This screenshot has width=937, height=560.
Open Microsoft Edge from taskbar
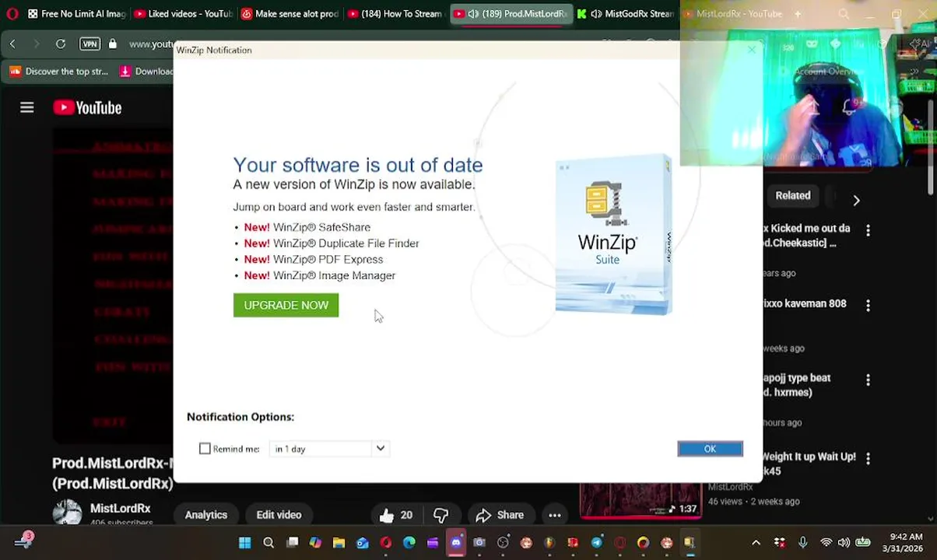pyautogui.click(x=409, y=543)
